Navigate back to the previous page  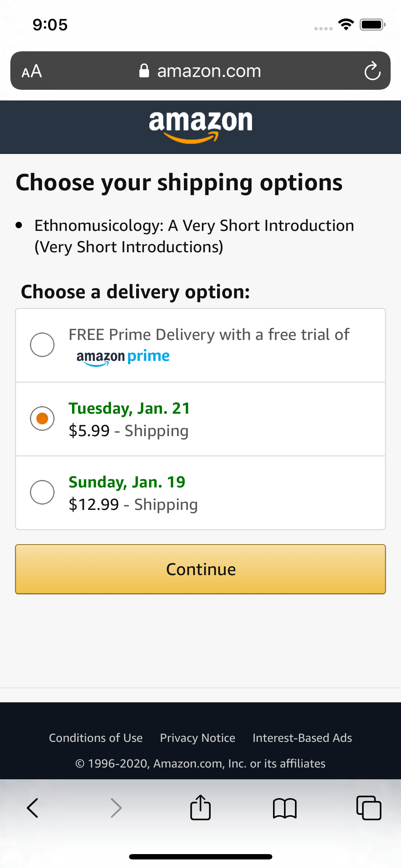(x=32, y=808)
